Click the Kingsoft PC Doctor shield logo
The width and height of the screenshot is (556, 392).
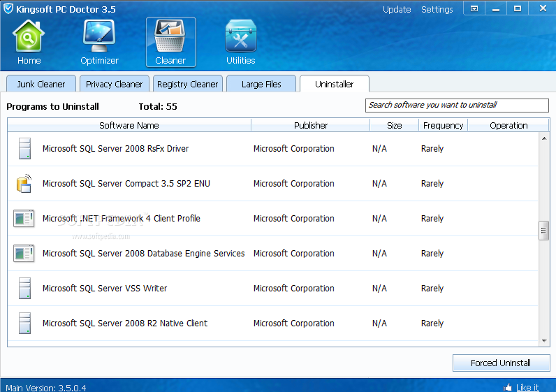point(8,8)
